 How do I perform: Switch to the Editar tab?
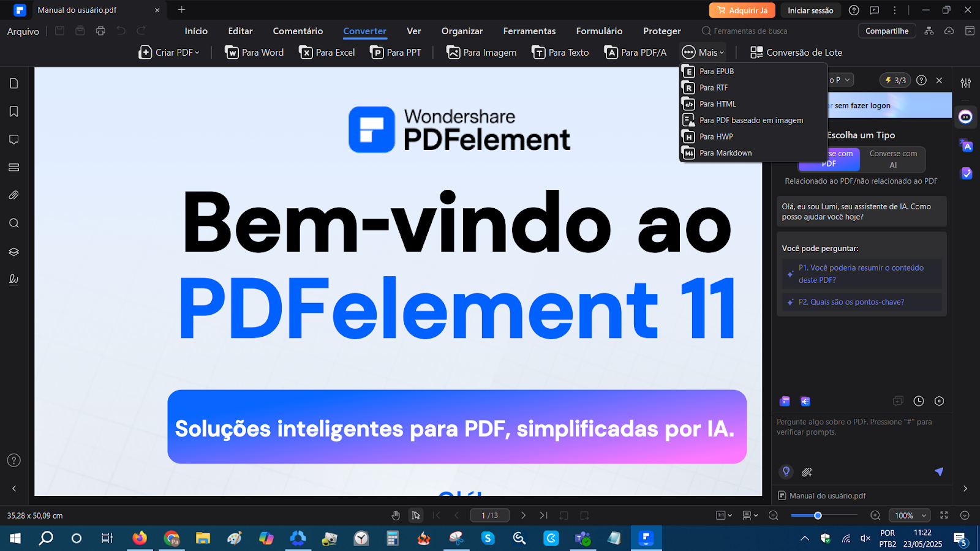click(x=240, y=31)
